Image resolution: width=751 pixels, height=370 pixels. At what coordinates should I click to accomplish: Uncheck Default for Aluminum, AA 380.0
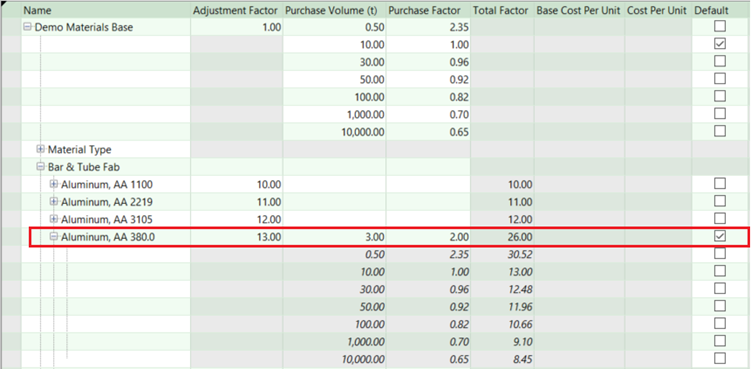[720, 236]
